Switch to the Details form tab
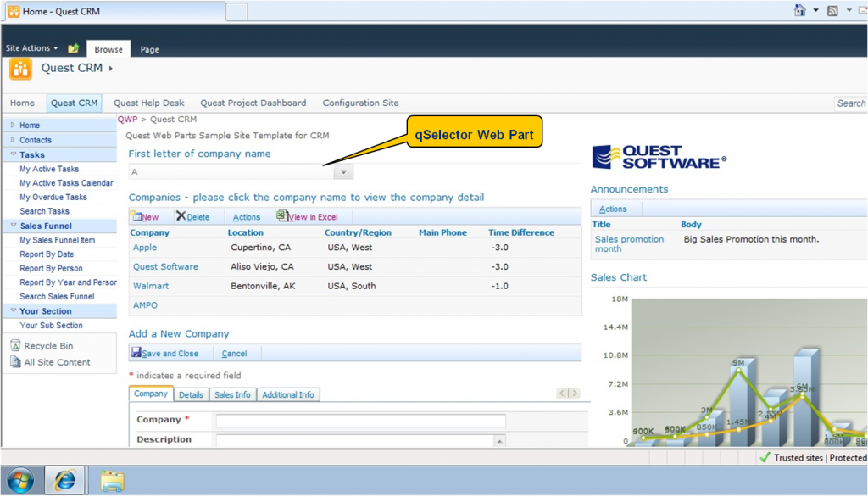Image resolution: width=868 pixels, height=497 pixels. (191, 394)
